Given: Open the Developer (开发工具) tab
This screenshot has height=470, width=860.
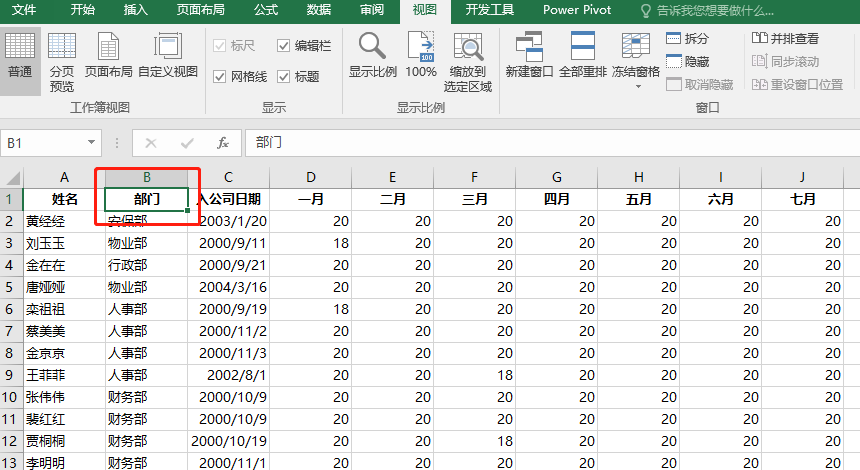Looking at the screenshot, I should 490,10.
